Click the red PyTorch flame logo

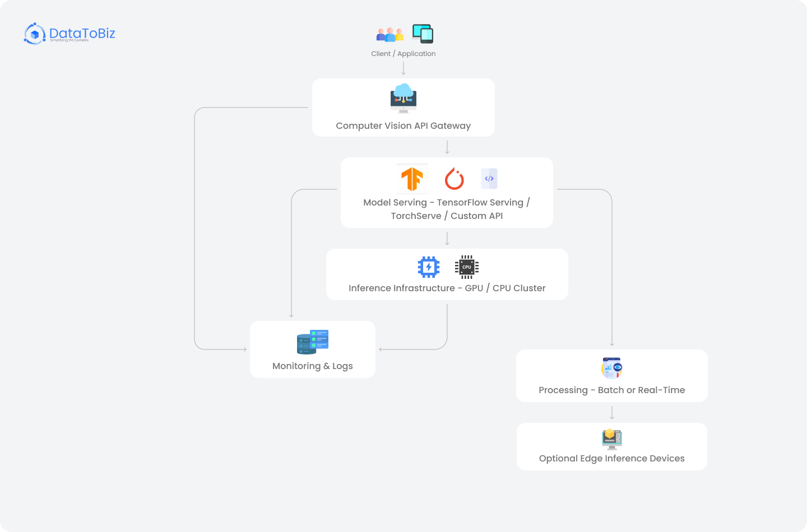[454, 179]
